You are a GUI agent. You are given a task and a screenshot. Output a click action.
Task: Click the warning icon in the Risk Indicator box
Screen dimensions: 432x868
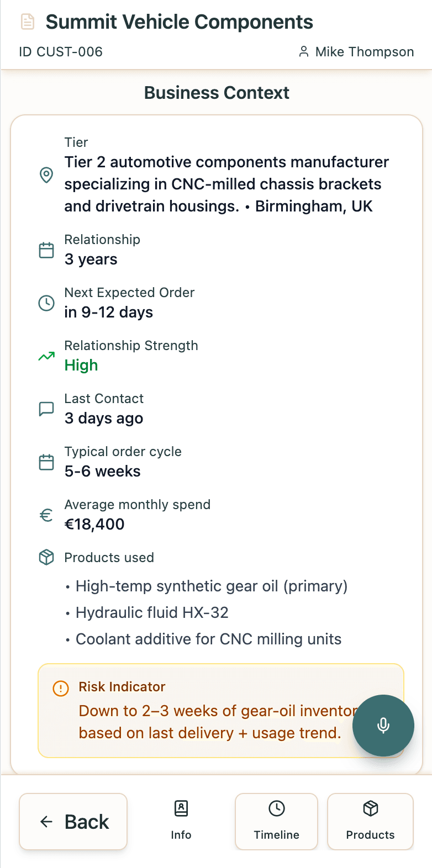[61, 689]
